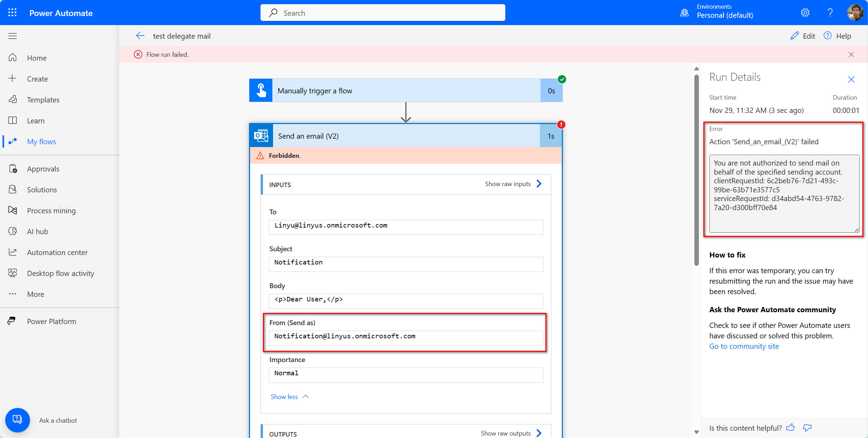The height and width of the screenshot is (438, 868).
Task: Give thumbs down on content helpfulness
Action: 808,428
